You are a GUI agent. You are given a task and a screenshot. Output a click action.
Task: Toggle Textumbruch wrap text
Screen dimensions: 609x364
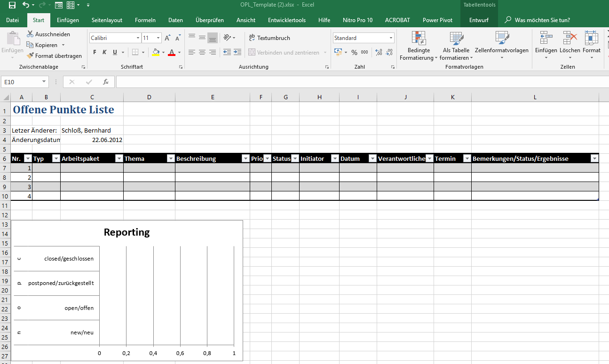(269, 38)
